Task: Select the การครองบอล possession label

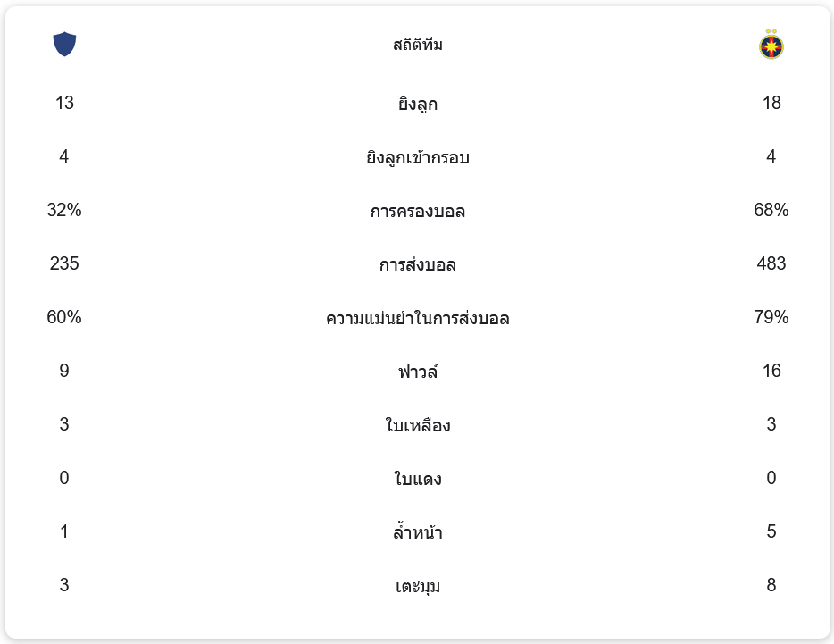Action: coord(418,211)
